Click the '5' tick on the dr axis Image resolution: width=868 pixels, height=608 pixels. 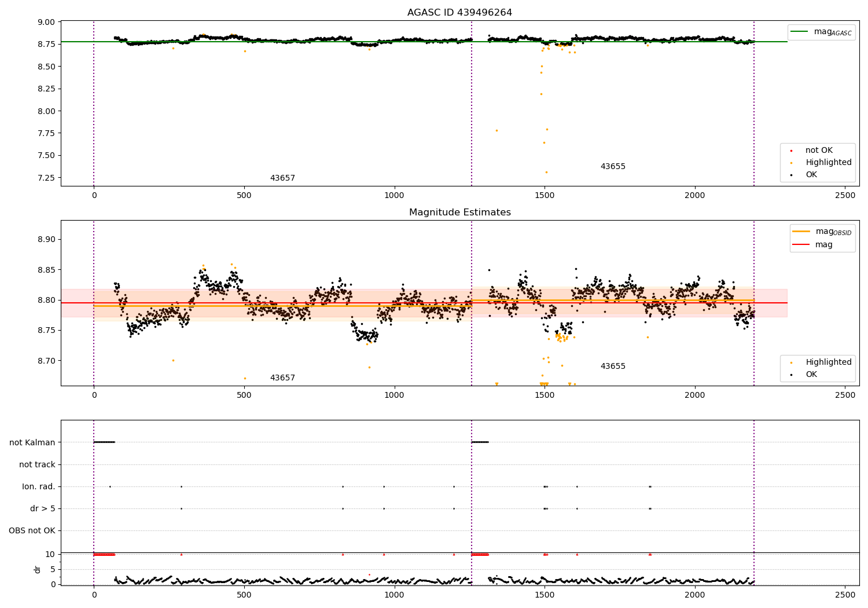(53, 569)
